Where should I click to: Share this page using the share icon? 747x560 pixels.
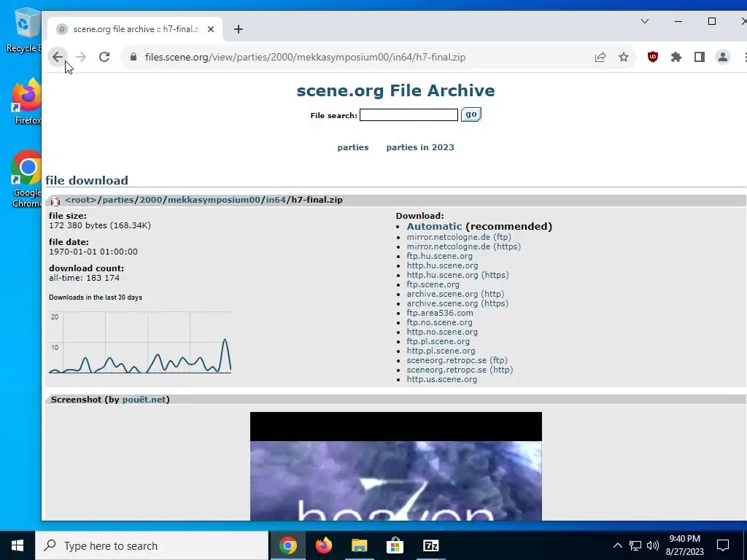coord(600,57)
